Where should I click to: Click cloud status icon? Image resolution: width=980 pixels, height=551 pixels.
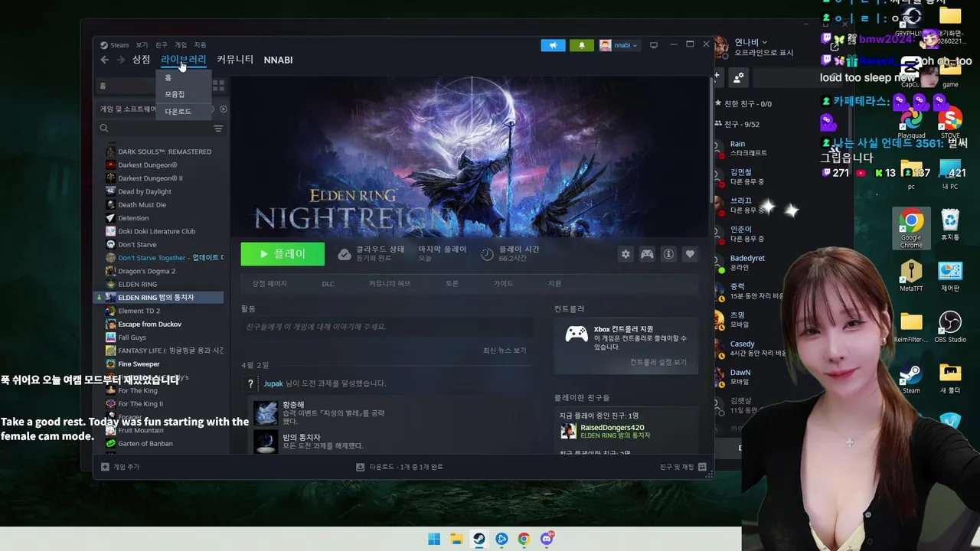[345, 254]
